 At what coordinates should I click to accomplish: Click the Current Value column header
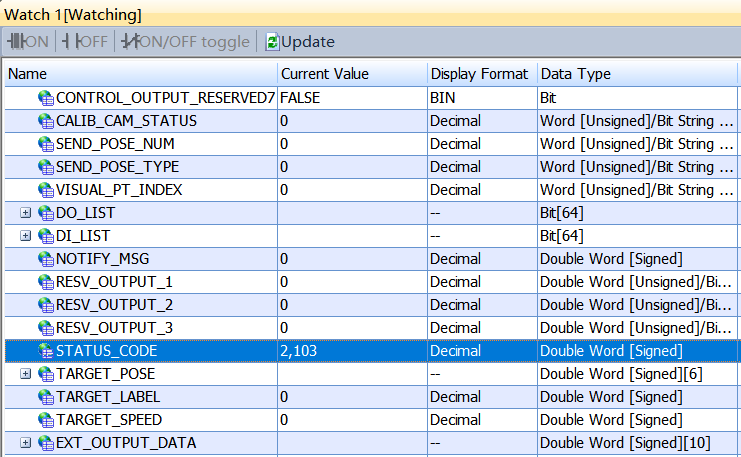point(350,74)
